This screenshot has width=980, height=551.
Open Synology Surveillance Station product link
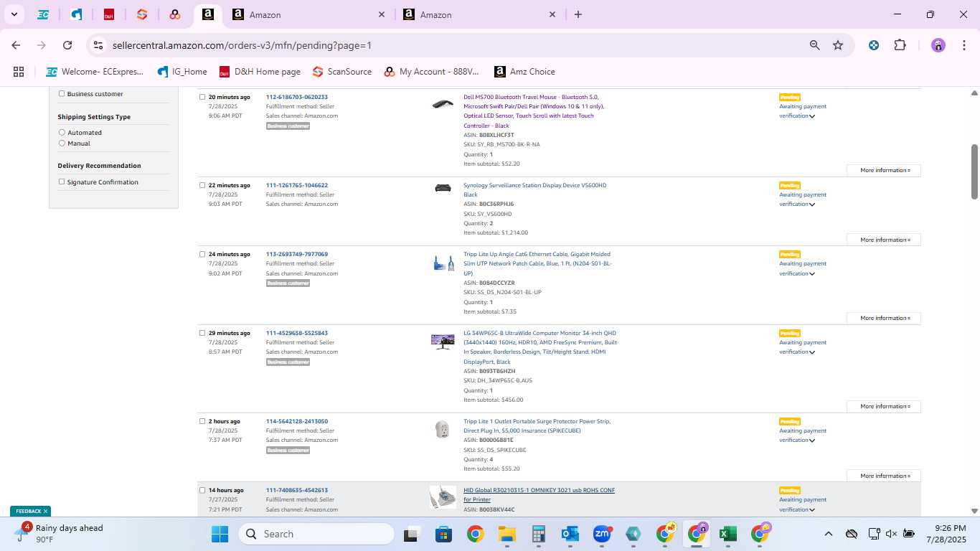tap(535, 189)
